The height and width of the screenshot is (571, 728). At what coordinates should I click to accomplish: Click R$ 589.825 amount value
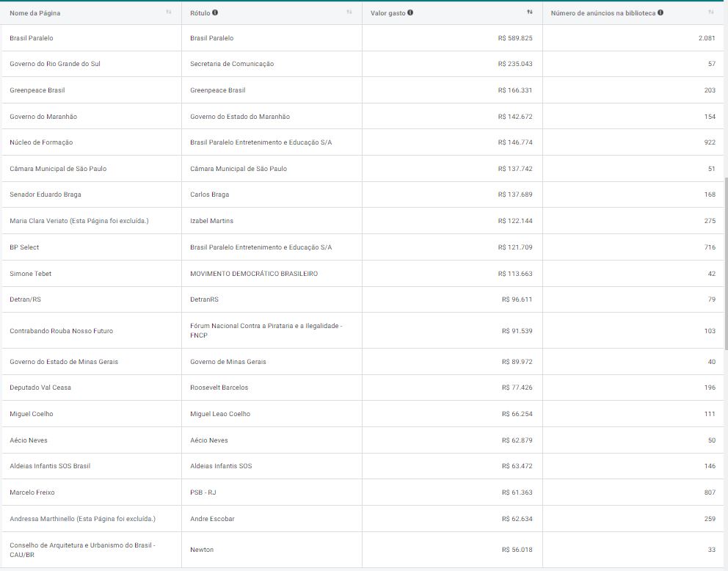pyautogui.click(x=515, y=38)
